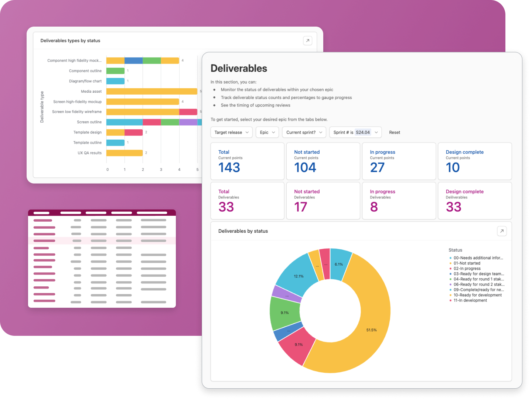The height and width of the screenshot is (399, 532).
Task: Click the Not started current points card
Action: click(323, 161)
